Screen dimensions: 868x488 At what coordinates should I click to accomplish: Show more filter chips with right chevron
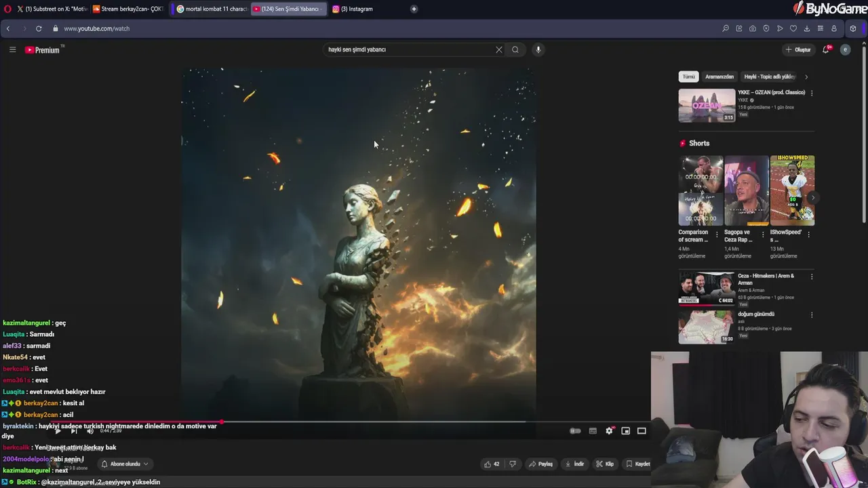[806, 77]
